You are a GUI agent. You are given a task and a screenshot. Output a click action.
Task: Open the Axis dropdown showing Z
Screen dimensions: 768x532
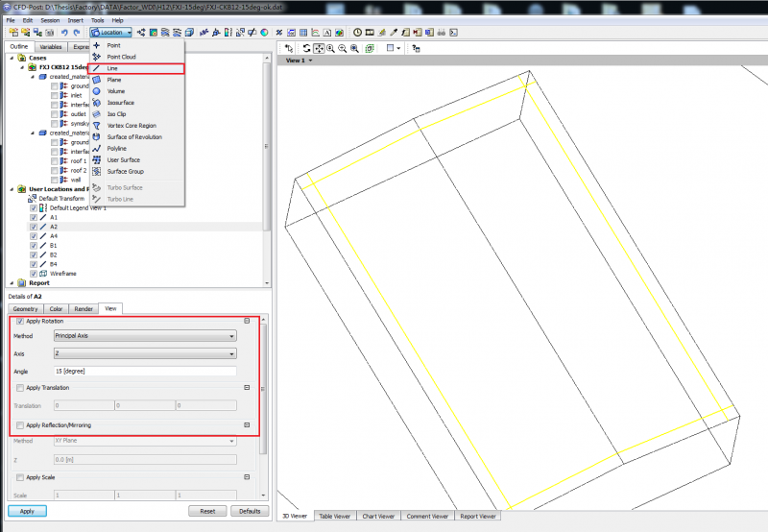(145, 353)
